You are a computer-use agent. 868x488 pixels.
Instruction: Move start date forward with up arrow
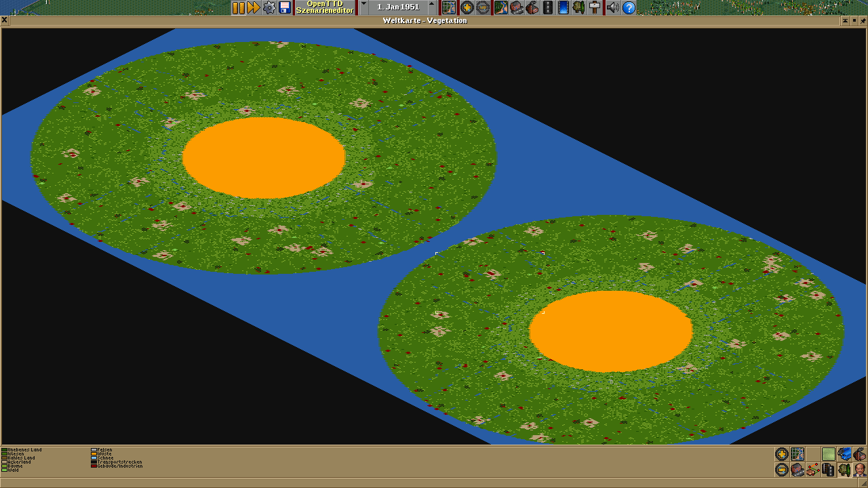coord(432,7)
